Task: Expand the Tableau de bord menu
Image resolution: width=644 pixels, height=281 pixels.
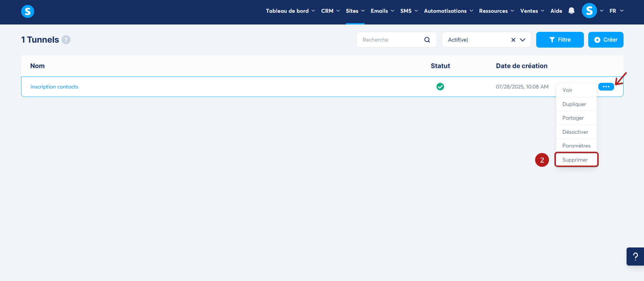Action: (x=290, y=11)
